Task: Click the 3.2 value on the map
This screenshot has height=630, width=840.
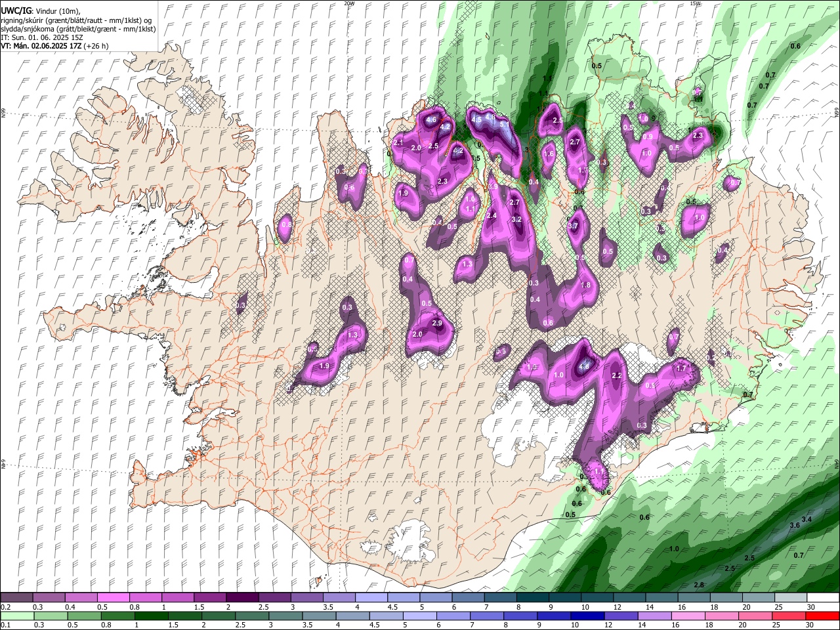Action: click(516, 219)
